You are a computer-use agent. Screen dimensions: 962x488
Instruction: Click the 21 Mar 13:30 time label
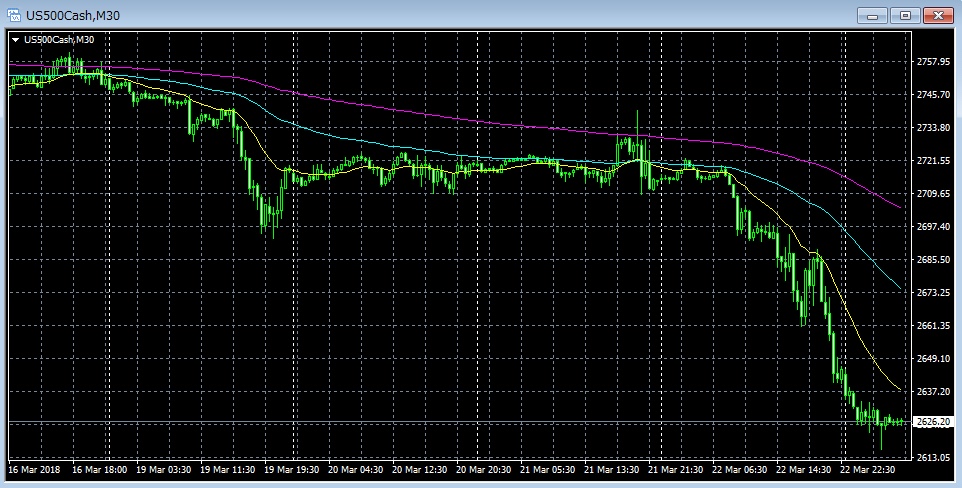611,468
